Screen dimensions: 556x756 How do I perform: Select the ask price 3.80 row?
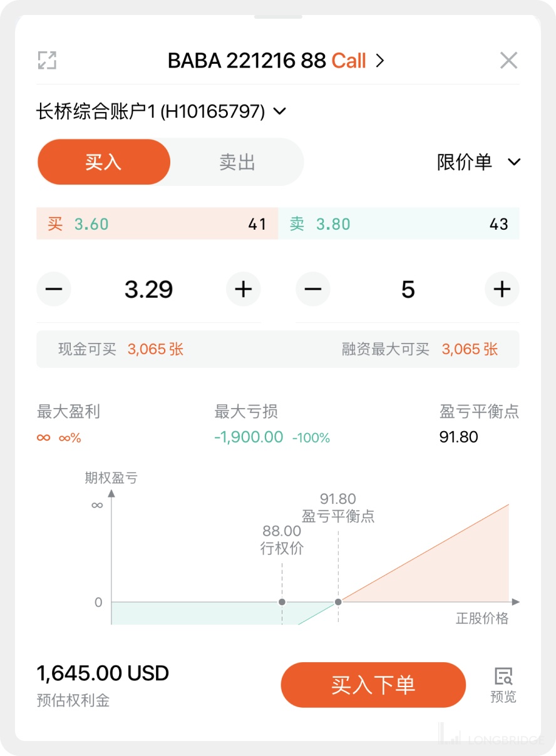(x=398, y=224)
